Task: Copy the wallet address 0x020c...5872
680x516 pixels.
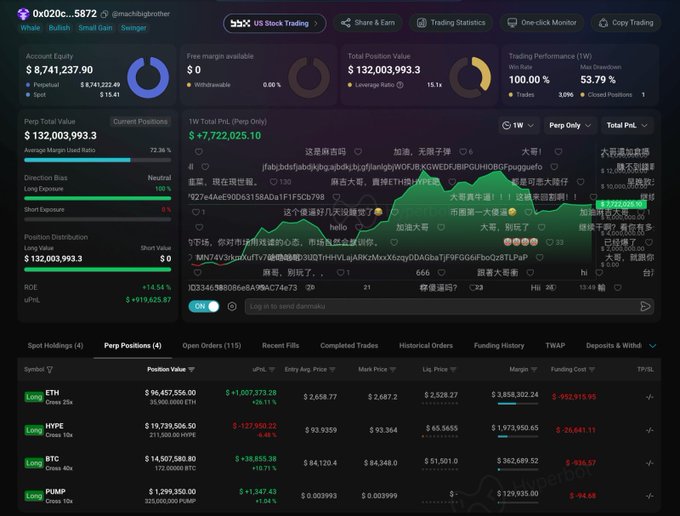Action: (x=104, y=14)
